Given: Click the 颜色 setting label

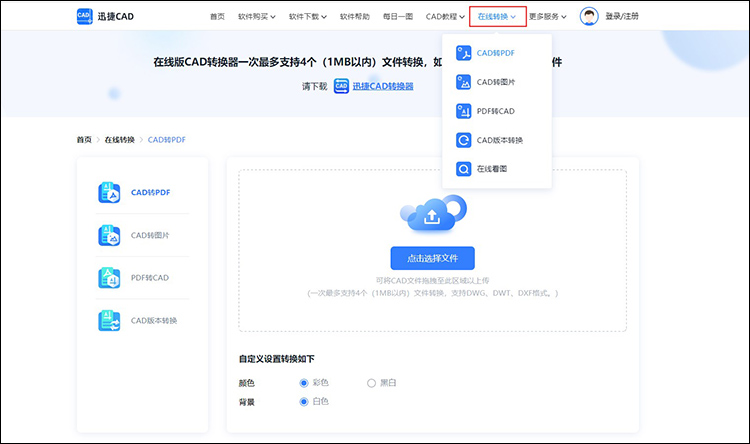Looking at the screenshot, I should point(246,383).
